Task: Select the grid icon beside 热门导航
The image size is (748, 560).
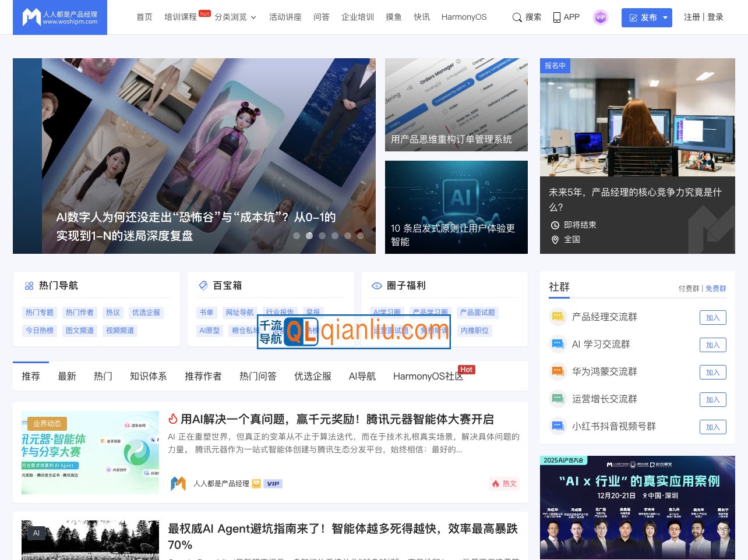Action: [x=29, y=285]
